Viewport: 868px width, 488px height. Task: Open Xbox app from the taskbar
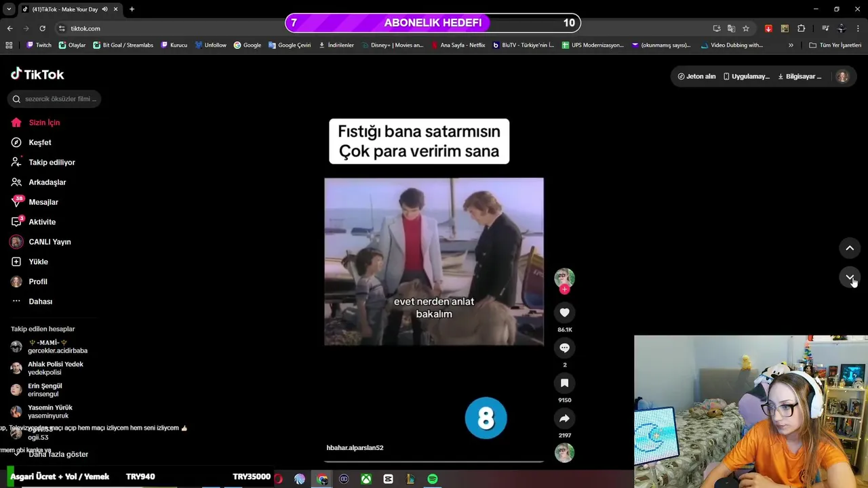[366, 479]
